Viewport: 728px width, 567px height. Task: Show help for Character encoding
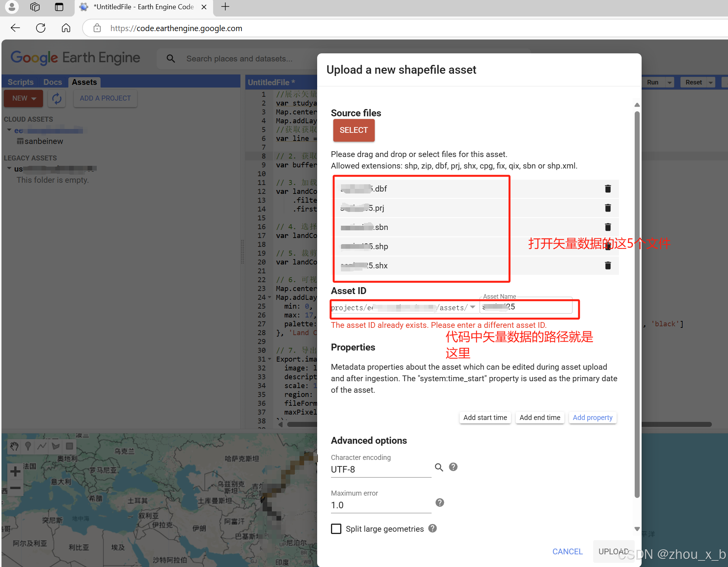(x=453, y=467)
